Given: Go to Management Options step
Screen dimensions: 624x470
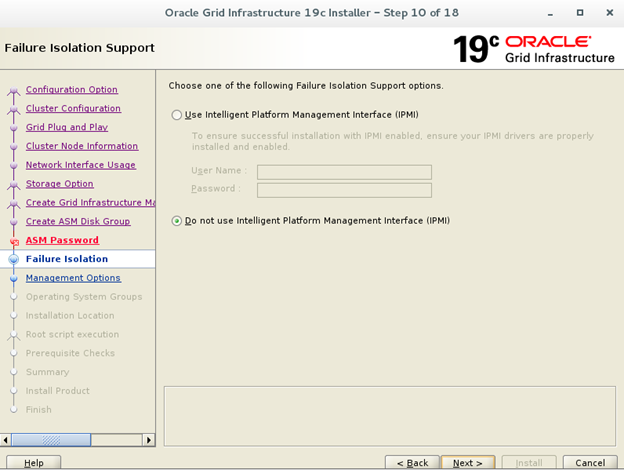Looking at the screenshot, I should click(x=73, y=278).
